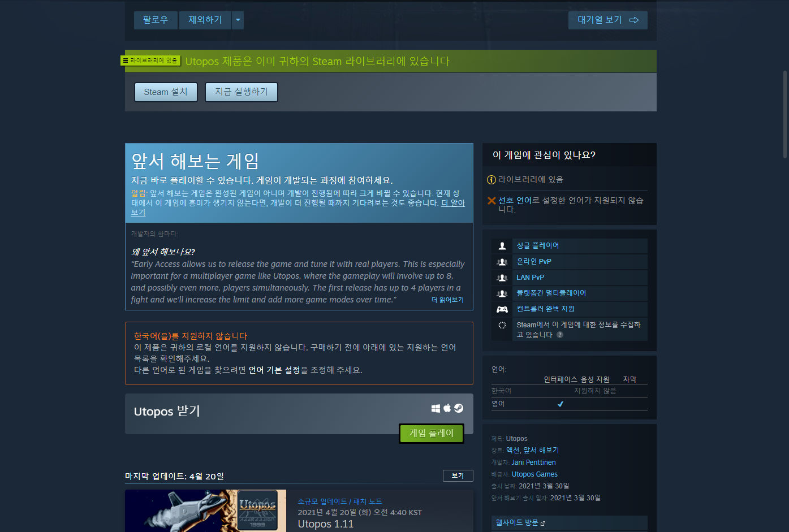Open 언어 기본 설정 language preferences link
Viewport: 789px width, 532px height.
click(x=274, y=370)
